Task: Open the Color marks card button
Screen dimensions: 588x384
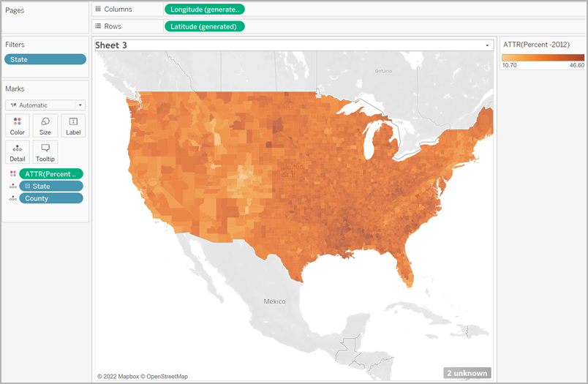Action: [18, 125]
